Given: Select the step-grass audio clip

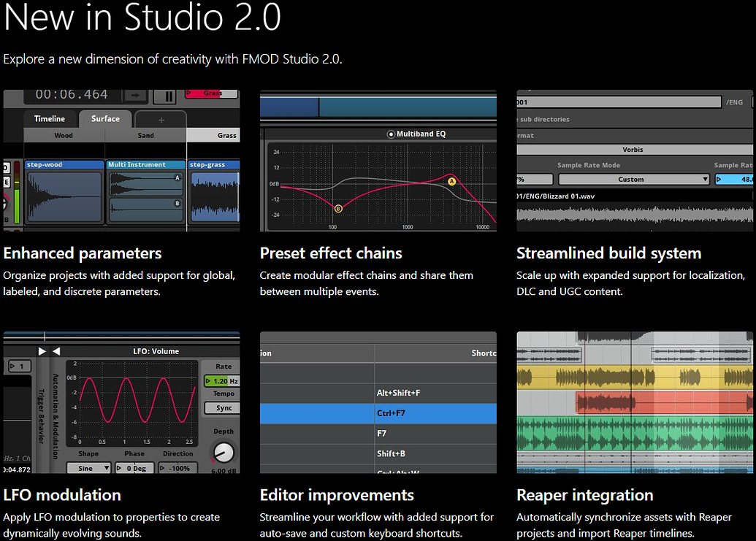Looking at the screenshot, I should coord(213,192).
